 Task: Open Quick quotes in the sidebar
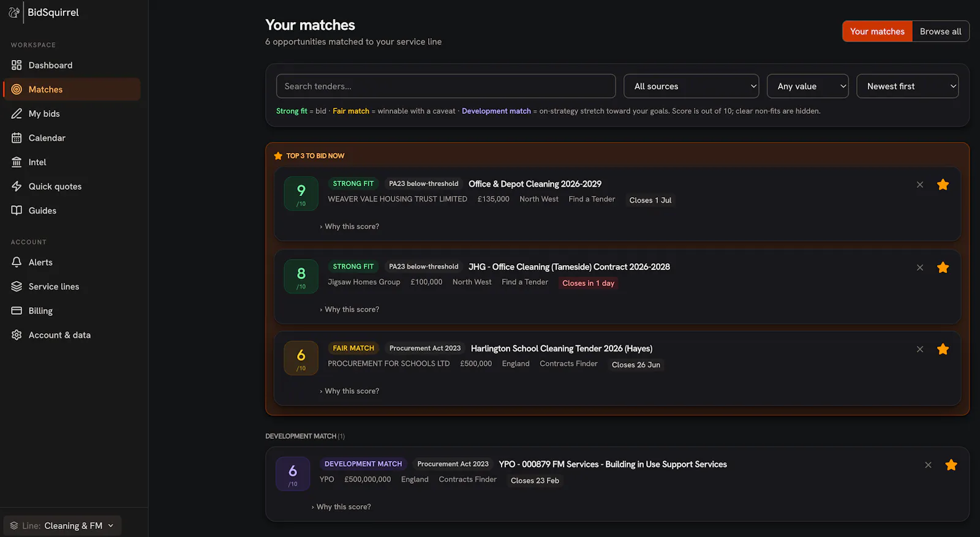click(x=72, y=186)
